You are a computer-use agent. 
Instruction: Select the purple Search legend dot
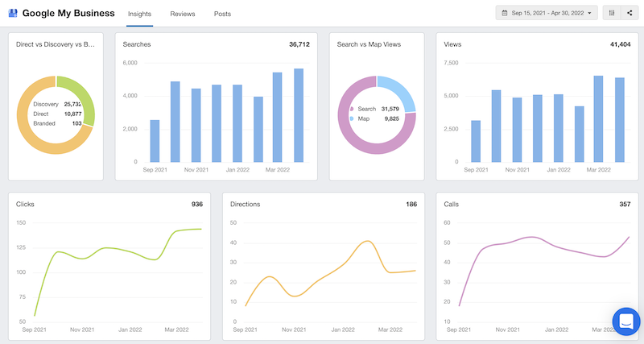pyautogui.click(x=352, y=109)
